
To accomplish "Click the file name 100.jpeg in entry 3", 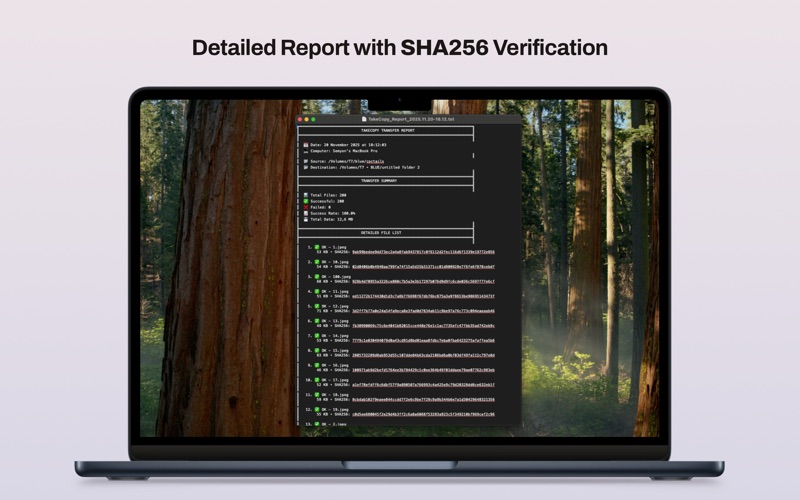I will (342, 277).
